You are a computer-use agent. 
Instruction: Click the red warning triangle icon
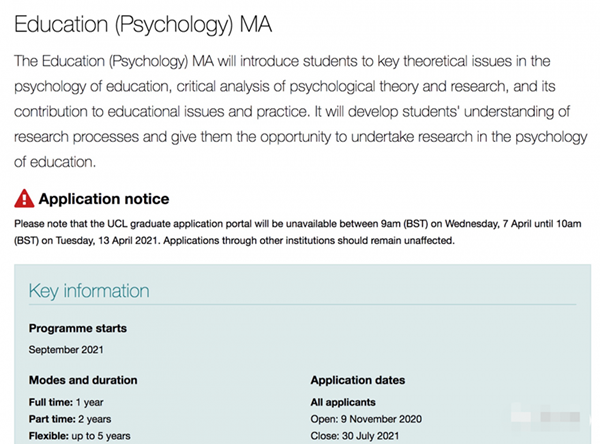point(24,198)
